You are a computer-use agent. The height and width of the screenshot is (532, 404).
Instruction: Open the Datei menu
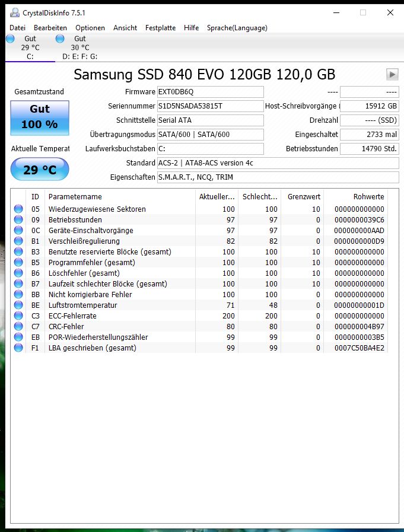coord(17,28)
